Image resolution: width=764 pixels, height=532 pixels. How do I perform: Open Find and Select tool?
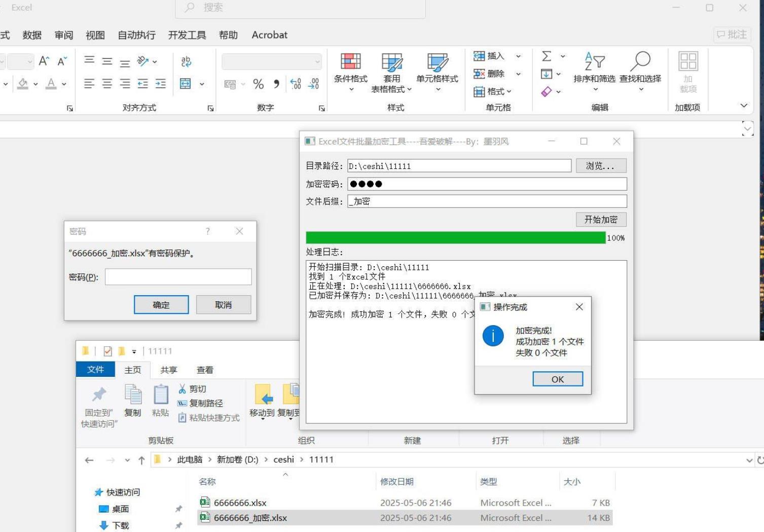(640, 62)
